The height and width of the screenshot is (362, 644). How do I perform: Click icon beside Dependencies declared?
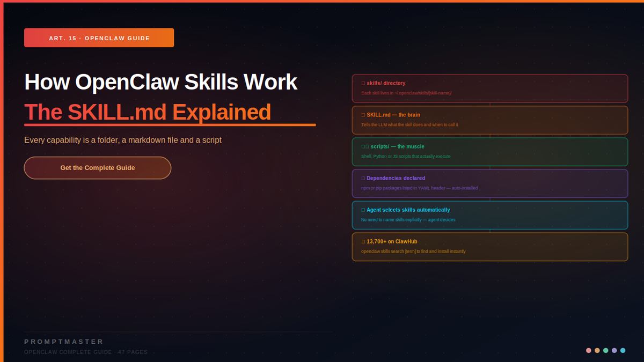(x=363, y=178)
